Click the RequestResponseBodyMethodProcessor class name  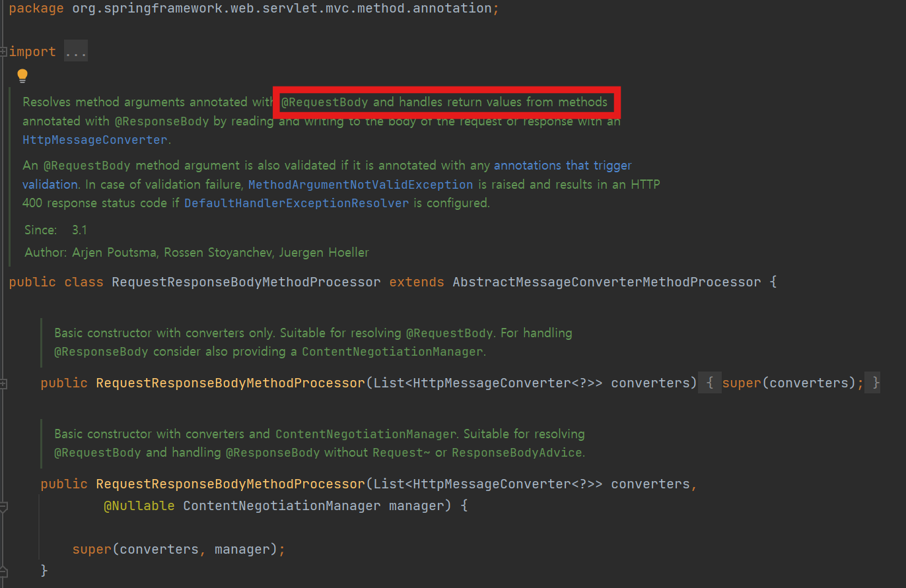pos(246,282)
